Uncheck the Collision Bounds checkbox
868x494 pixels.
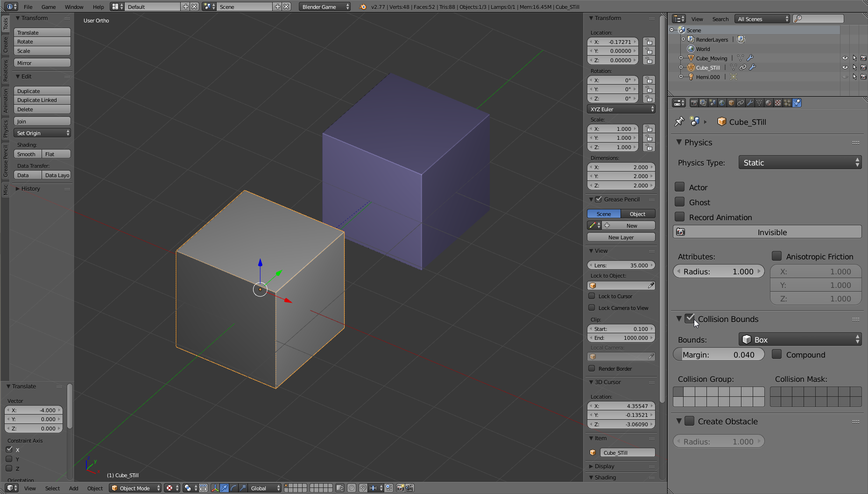tap(690, 319)
